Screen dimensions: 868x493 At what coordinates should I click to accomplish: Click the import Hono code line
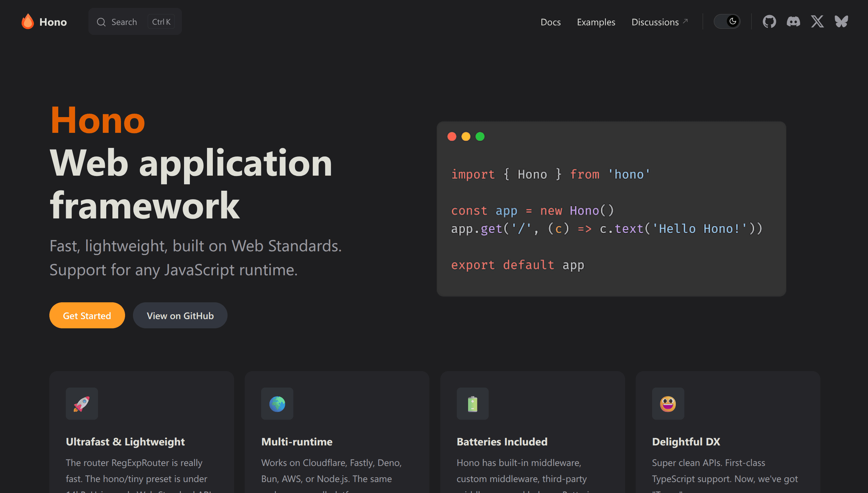(x=550, y=174)
